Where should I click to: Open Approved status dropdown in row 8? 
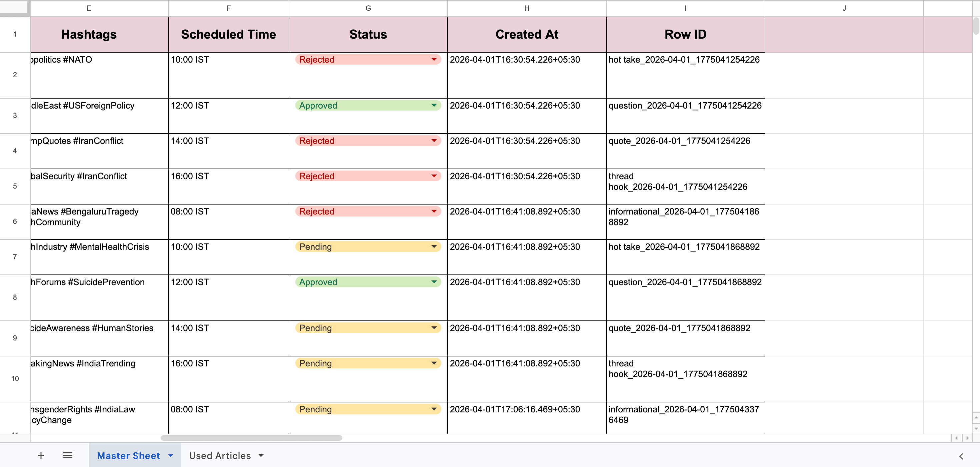coord(434,282)
